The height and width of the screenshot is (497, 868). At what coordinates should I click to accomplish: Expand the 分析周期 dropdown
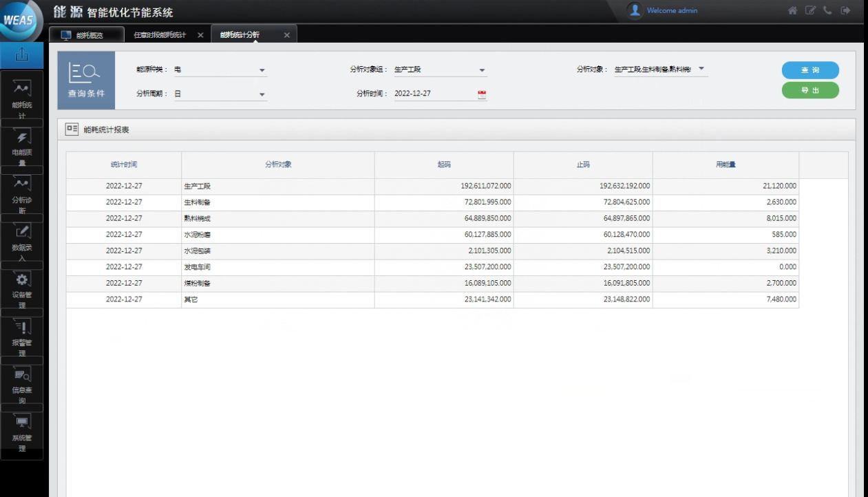(x=262, y=94)
